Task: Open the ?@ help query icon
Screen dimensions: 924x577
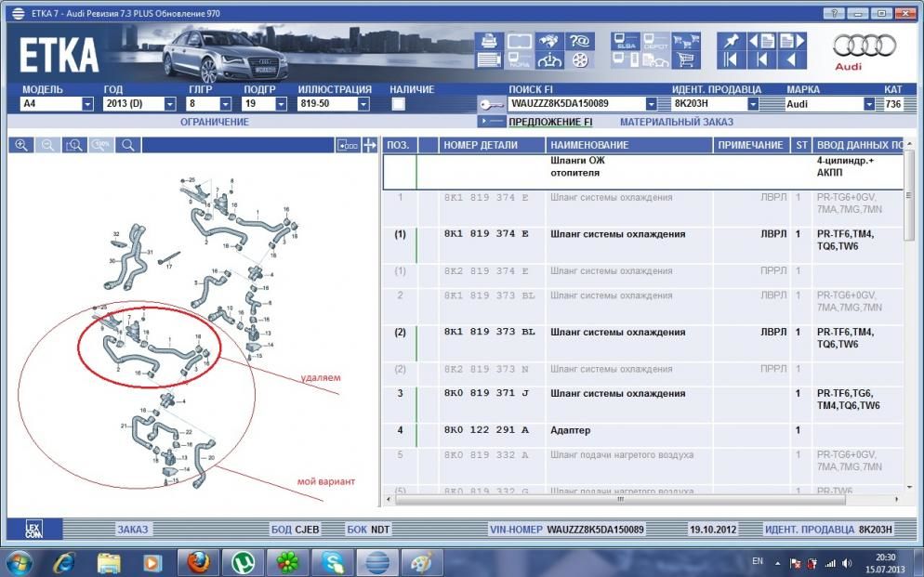Action: click(x=579, y=41)
